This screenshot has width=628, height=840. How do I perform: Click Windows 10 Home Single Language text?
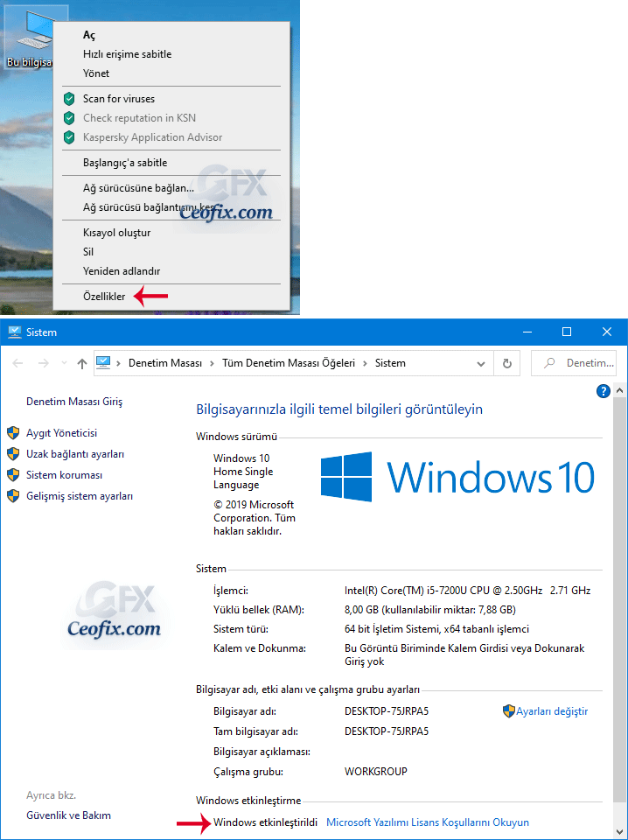pyautogui.click(x=243, y=472)
